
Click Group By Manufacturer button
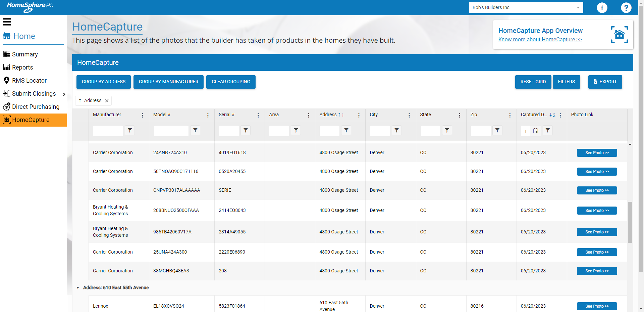[x=168, y=82]
